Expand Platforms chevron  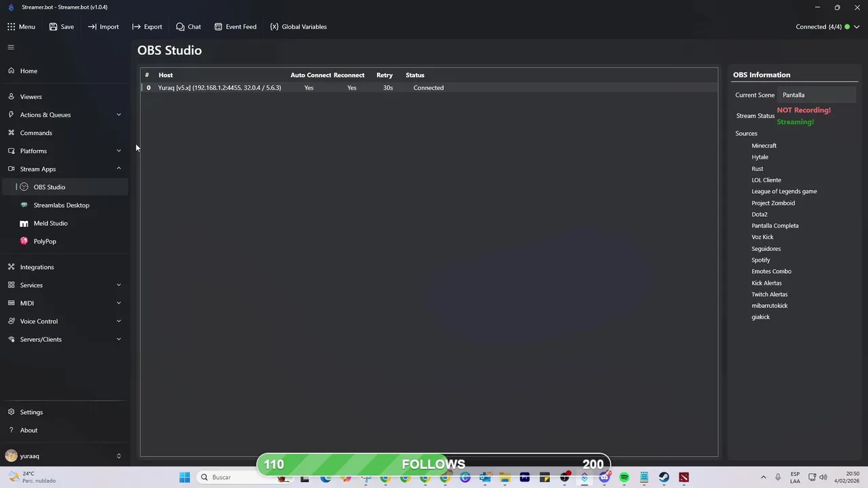coord(119,150)
